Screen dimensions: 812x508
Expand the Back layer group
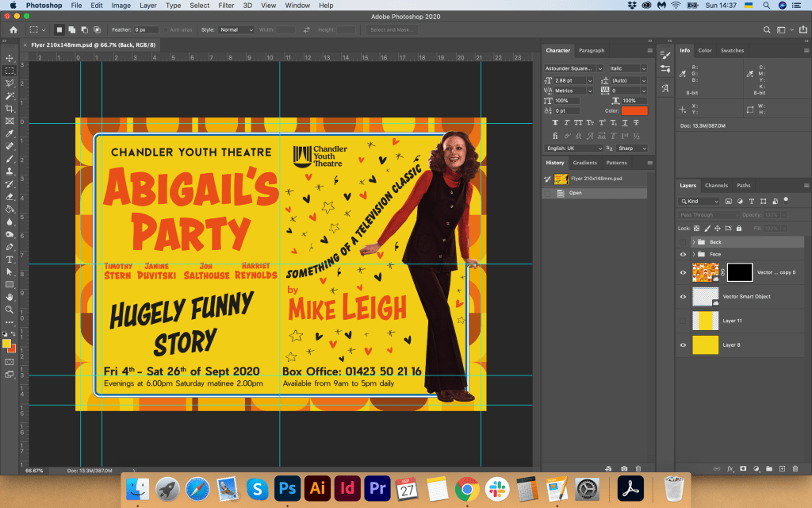pyautogui.click(x=693, y=242)
